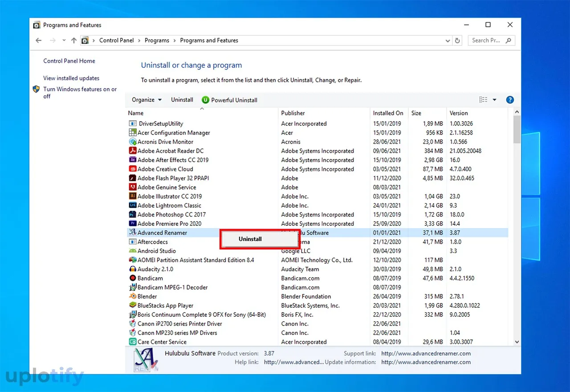Select BlueStack Systems, Inc. publisher cell
Screen dimensions: 570x392
pyautogui.click(x=310, y=306)
